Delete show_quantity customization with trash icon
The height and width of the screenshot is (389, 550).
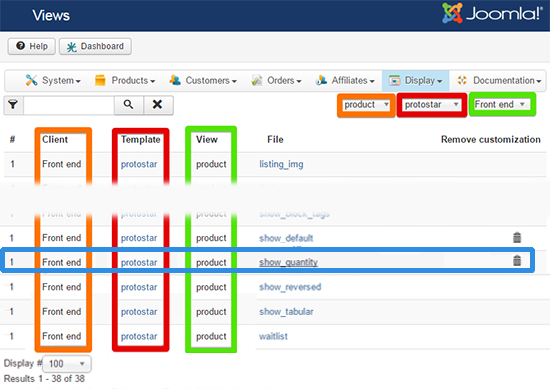click(517, 261)
